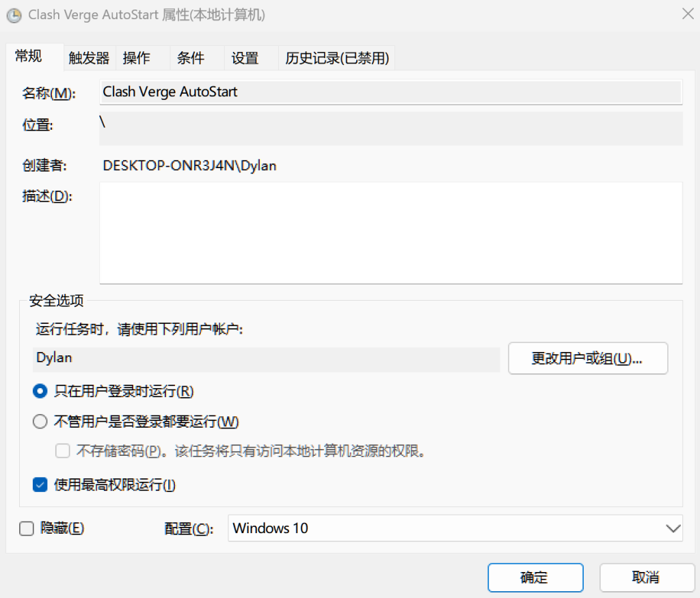
Task: Choose 不管用户是否登录都要运行 option
Action: [x=40, y=422]
